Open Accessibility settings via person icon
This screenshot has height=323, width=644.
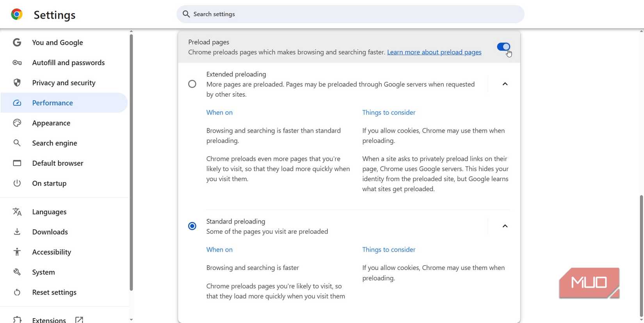(x=17, y=252)
